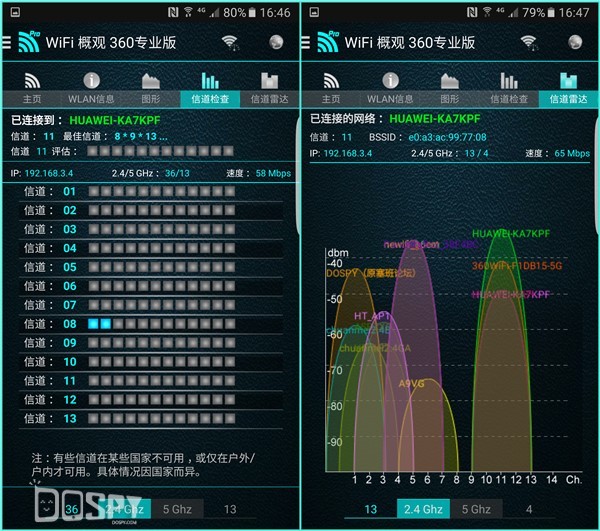The height and width of the screenshot is (531, 600).
Task: Tap BSSID e0:a3:ac:99:77:08
Action: pos(447,137)
